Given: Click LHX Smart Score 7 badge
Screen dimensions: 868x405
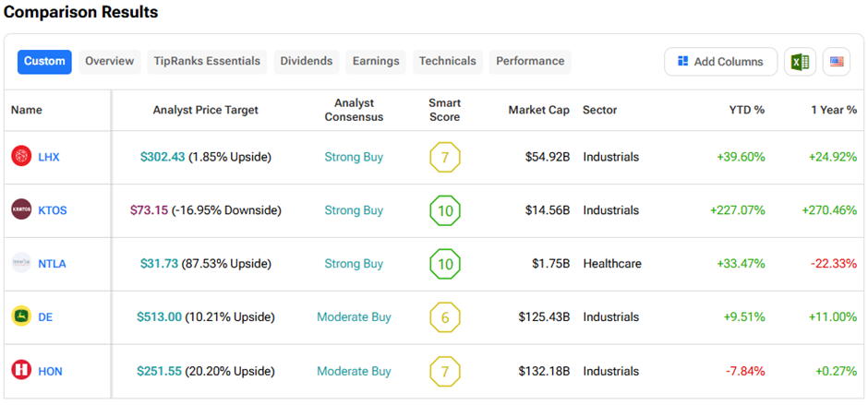Looking at the screenshot, I should pos(445,157).
